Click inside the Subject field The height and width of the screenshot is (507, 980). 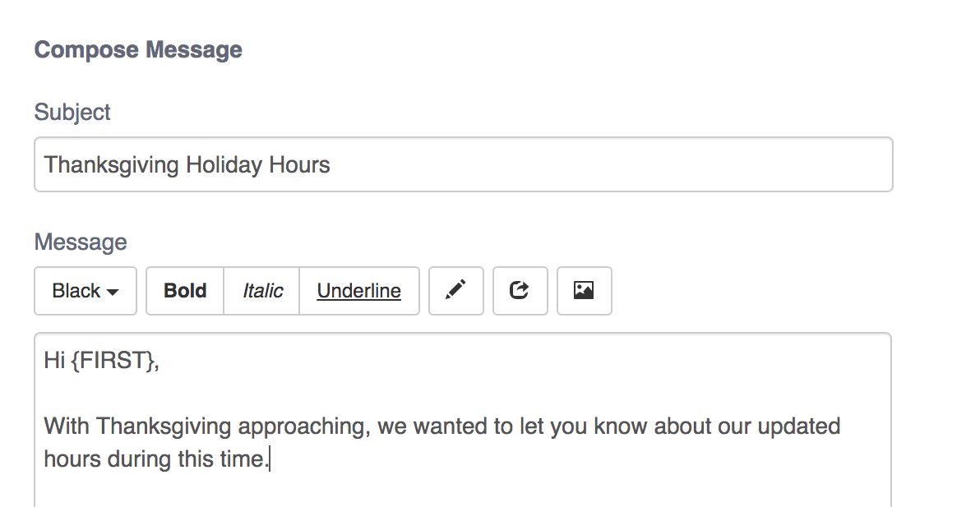click(463, 164)
